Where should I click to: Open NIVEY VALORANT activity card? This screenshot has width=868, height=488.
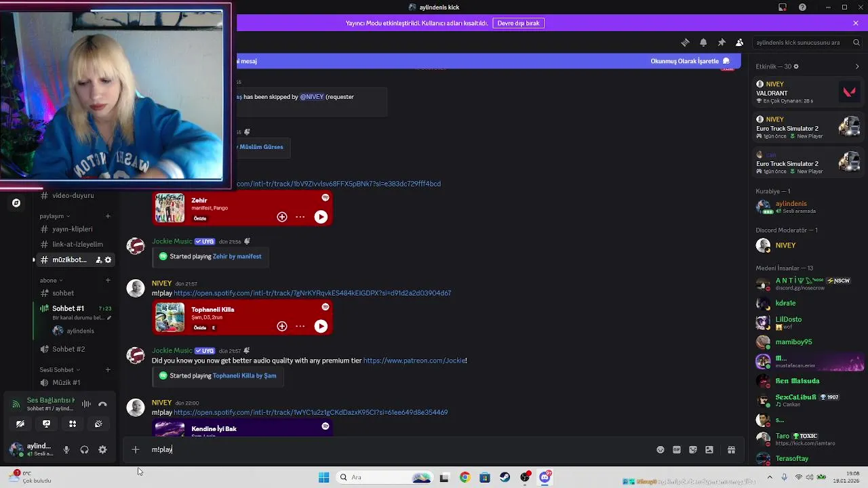808,92
